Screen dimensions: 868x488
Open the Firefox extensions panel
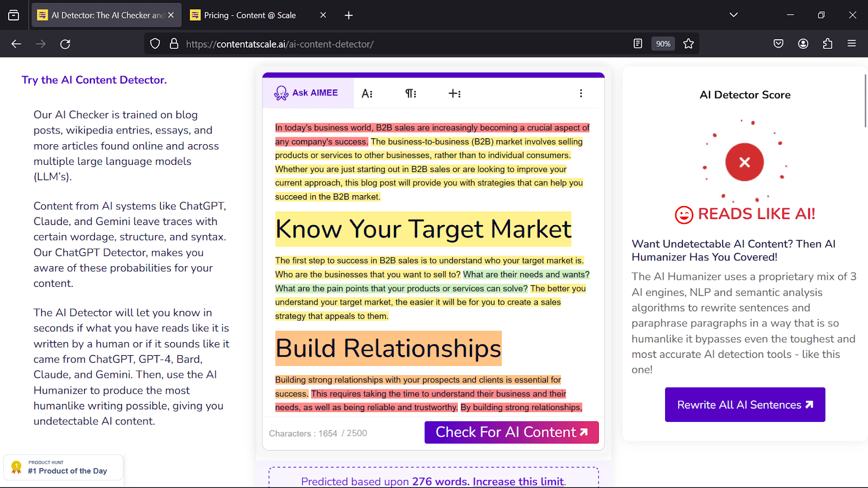click(827, 44)
